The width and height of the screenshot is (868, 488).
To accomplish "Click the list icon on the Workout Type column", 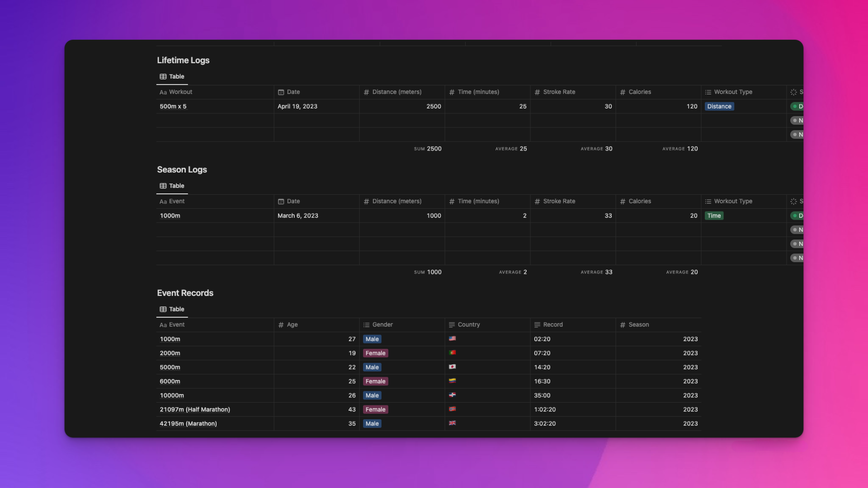I will 708,92.
